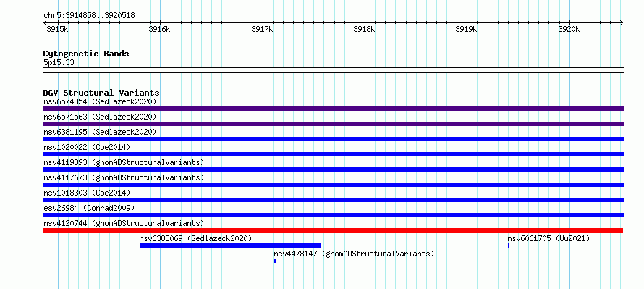Click the blue bar under nsv4119393
This screenshot has width=644, height=289.
[x=333, y=169]
